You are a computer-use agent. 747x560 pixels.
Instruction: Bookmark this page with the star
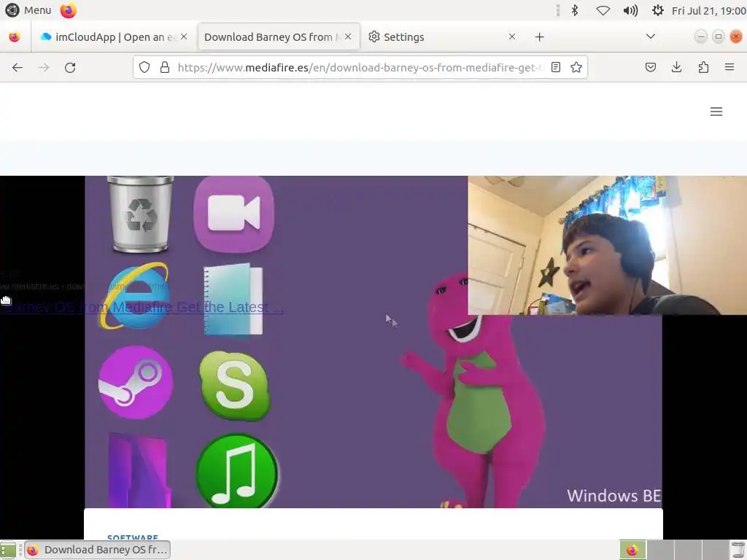click(x=576, y=68)
